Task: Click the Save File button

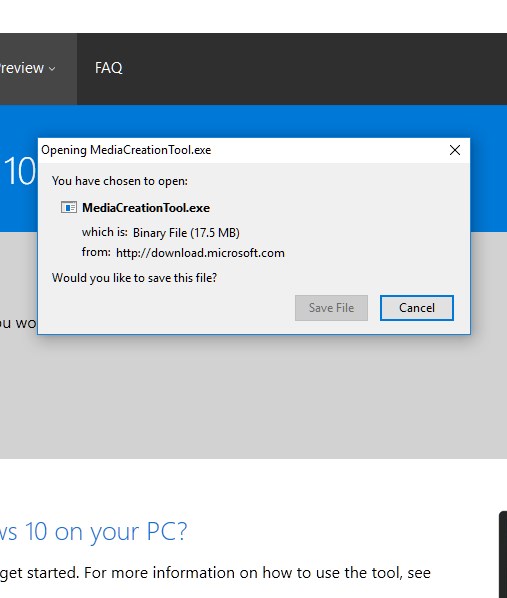Action: 331,308
